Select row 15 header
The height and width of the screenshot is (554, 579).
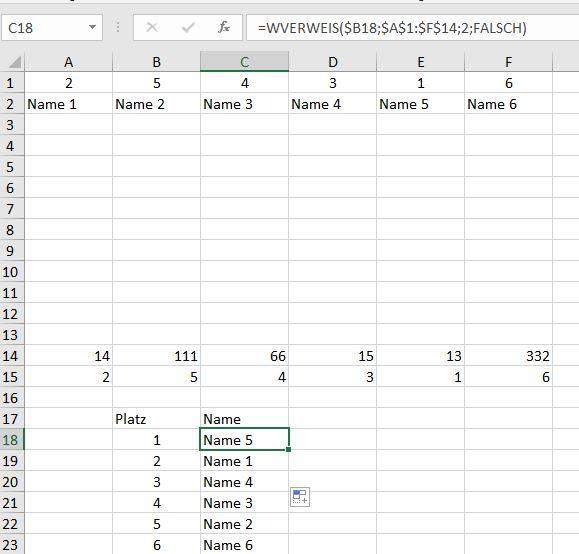tap(12, 377)
